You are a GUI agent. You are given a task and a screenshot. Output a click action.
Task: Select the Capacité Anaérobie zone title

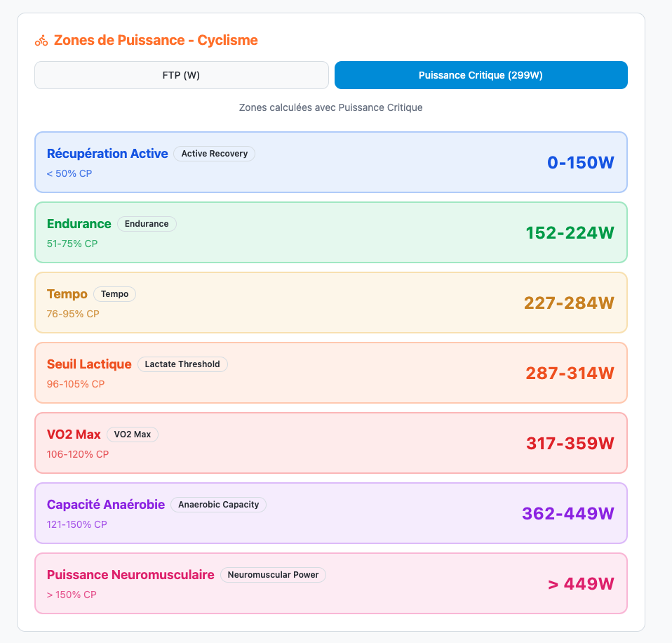point(106,505)
